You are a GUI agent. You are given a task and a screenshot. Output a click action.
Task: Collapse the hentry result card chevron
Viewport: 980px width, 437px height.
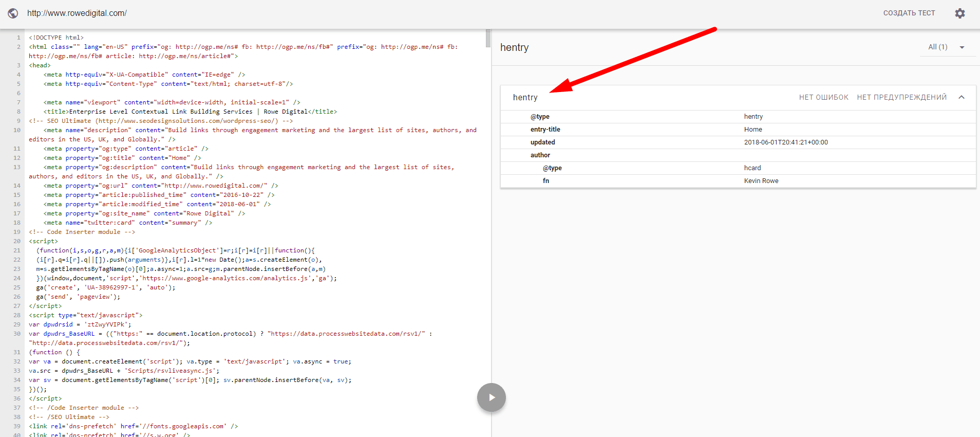coord(962,97)
